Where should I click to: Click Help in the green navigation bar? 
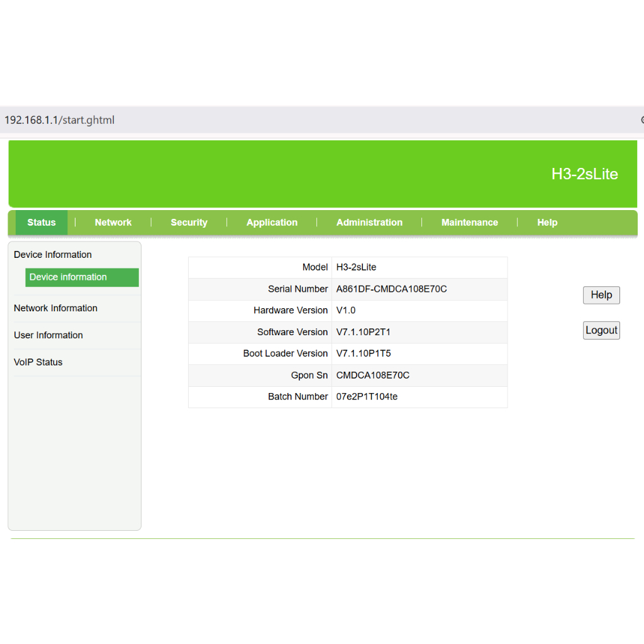[547, 223]
